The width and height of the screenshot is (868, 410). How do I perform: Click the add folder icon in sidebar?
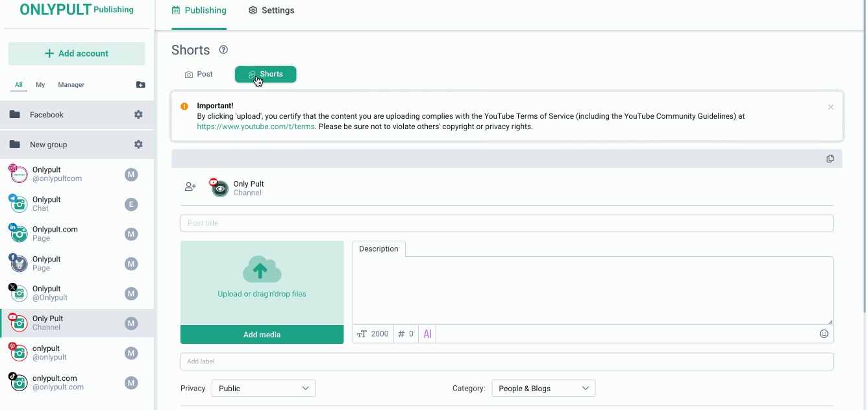tap(141, 85)
